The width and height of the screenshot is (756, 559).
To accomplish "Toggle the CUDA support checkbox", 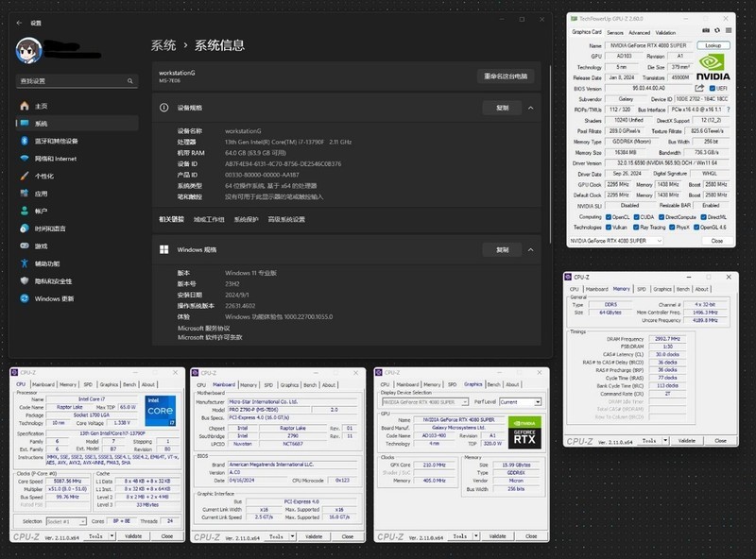I will (637, 215).
